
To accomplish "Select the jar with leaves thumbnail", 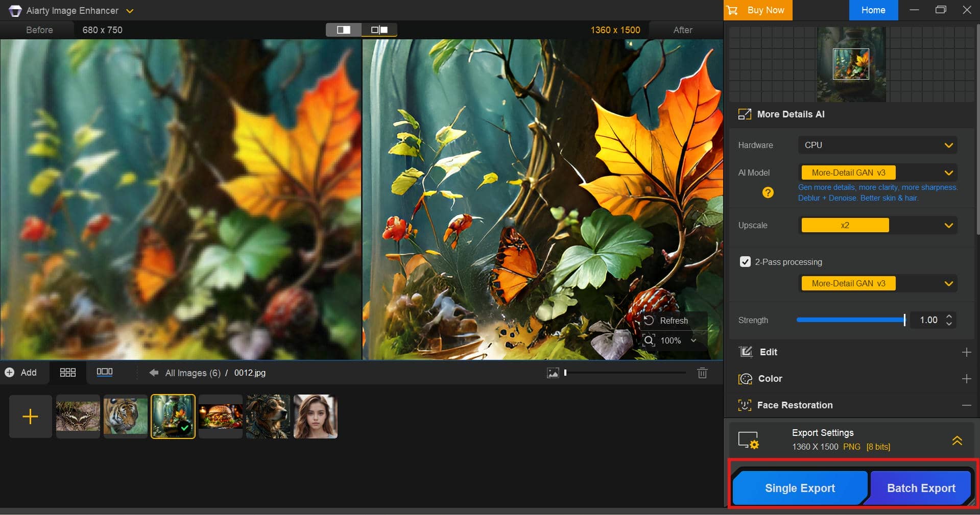I will (173, 416).
